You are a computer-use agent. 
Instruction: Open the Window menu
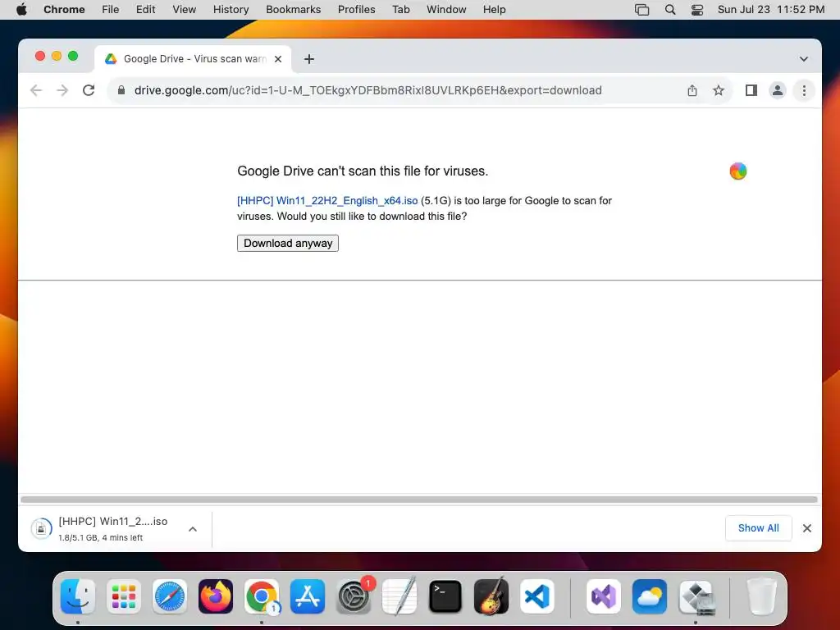pos(446,10)
